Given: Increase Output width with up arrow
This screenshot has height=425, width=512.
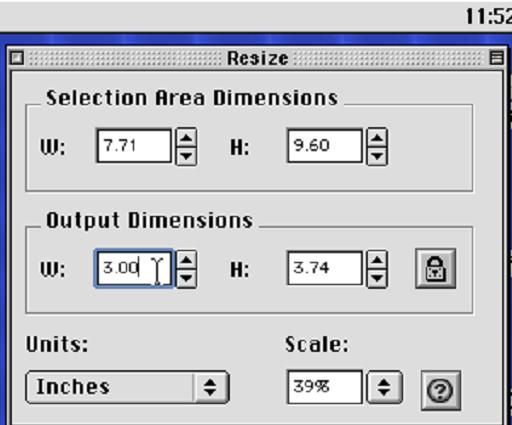Looking at the screenshot, I should click(186, 259).
